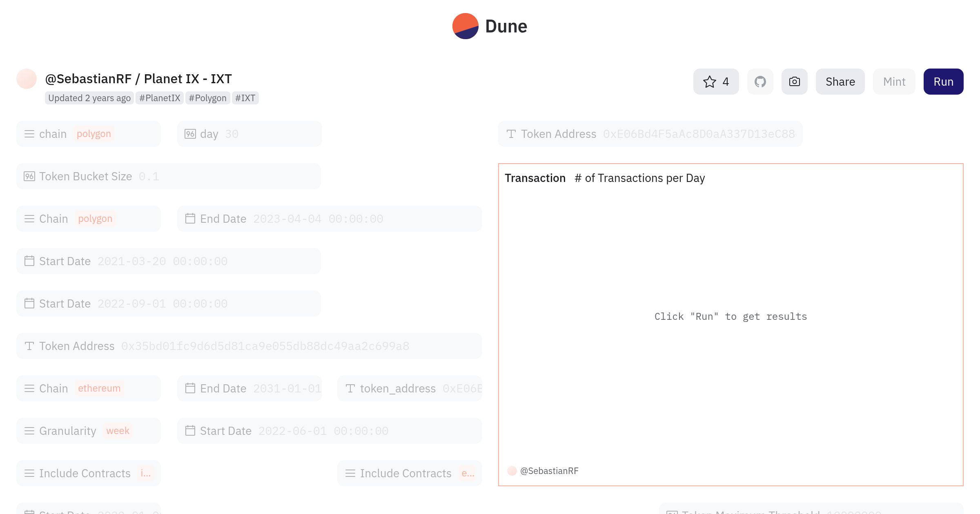
Task: Click the number icon beside Token Bucket Size
Action: (29, 176)
